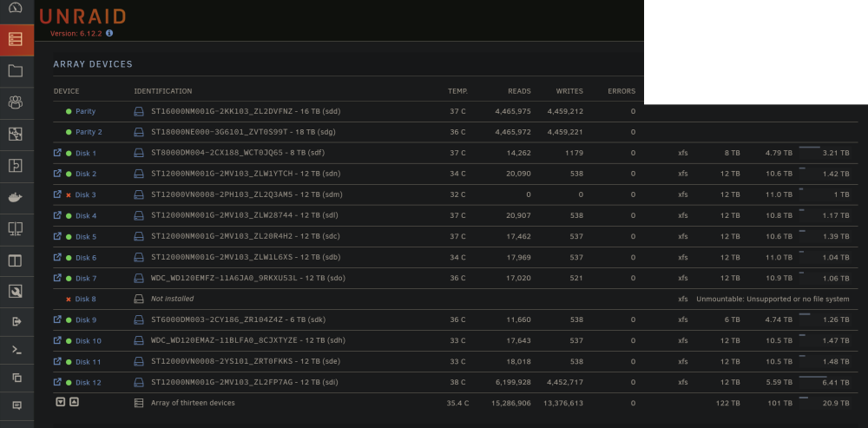The height and width of the screenshot is (428, 868).
Task: Browse Disk 1 via its external-link icon
Action: pyautogui.click(x=57, y=152)
